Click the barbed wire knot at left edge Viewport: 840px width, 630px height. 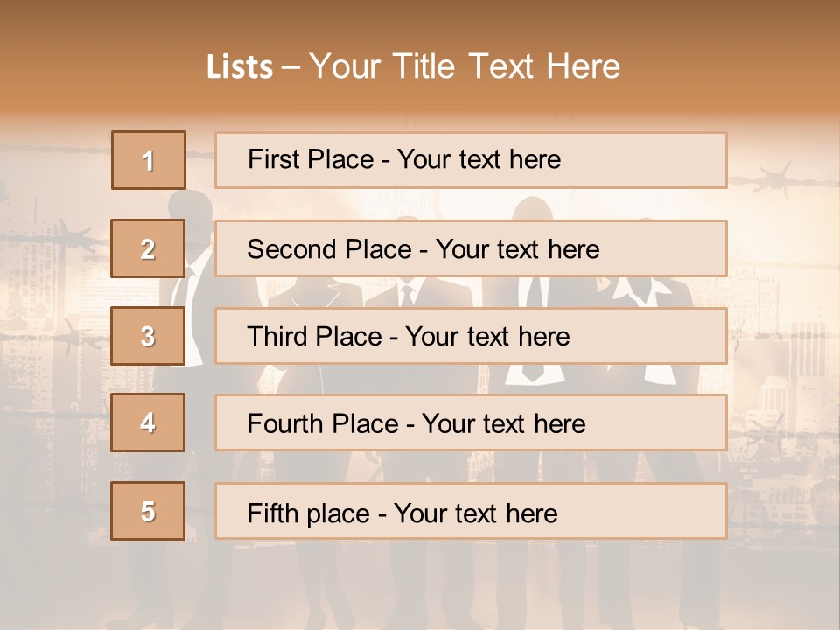tap(77, 236)
